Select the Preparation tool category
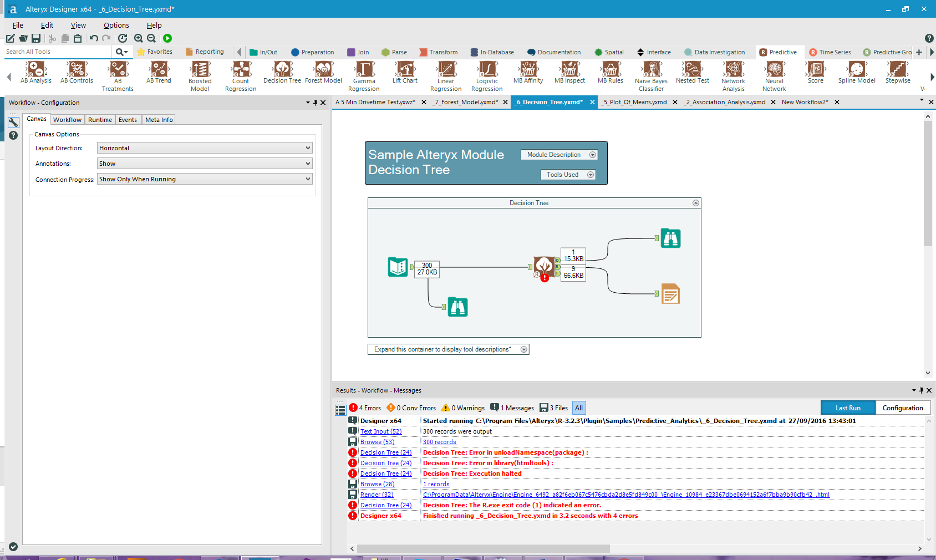Viewport: 936px width, 560px height. pyautogui.click(x=312, y=52)
